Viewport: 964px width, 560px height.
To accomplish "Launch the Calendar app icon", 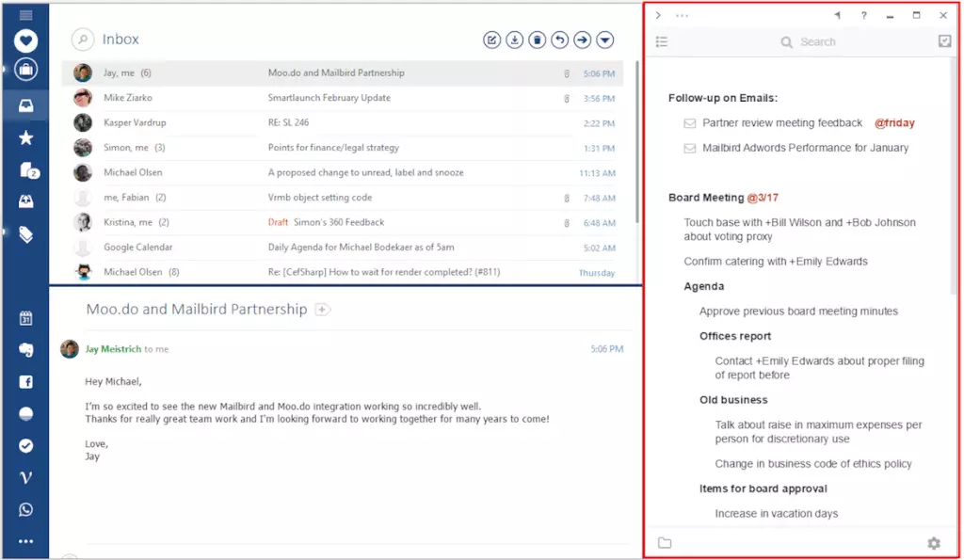I will point(25,318).
